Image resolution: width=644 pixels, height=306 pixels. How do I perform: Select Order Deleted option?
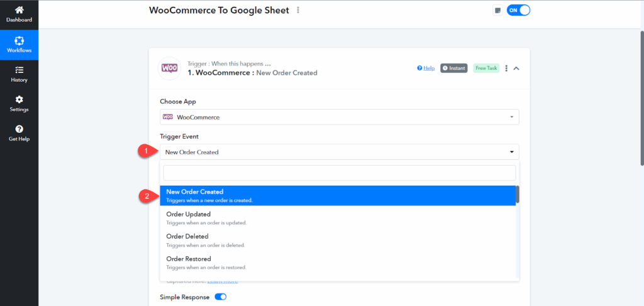(x=338, y=240)
